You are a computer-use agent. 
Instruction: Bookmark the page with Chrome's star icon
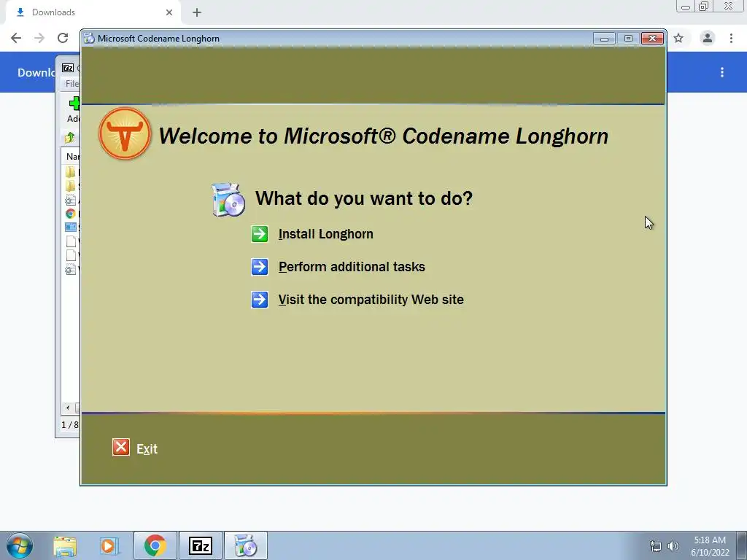point(678,38)
